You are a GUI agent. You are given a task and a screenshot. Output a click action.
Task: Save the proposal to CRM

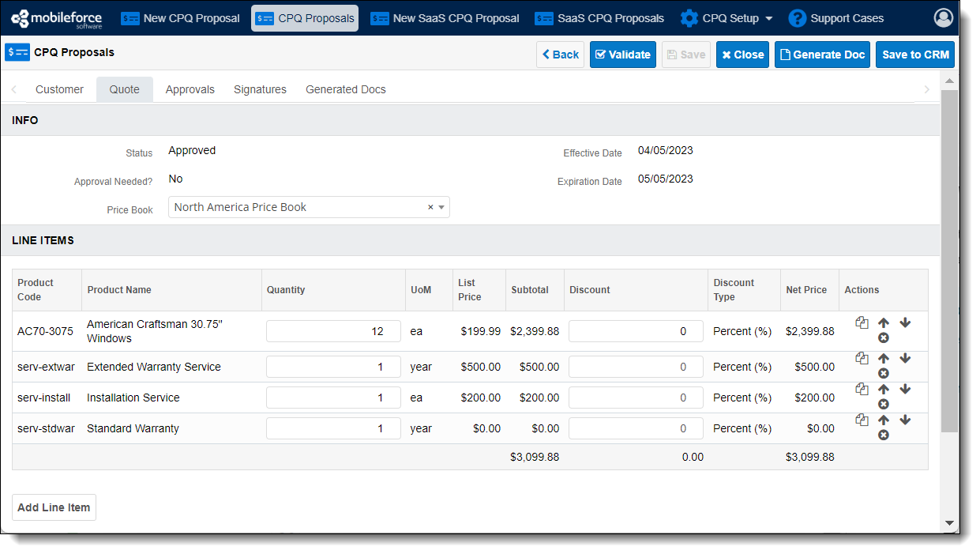tap(915, 55)
